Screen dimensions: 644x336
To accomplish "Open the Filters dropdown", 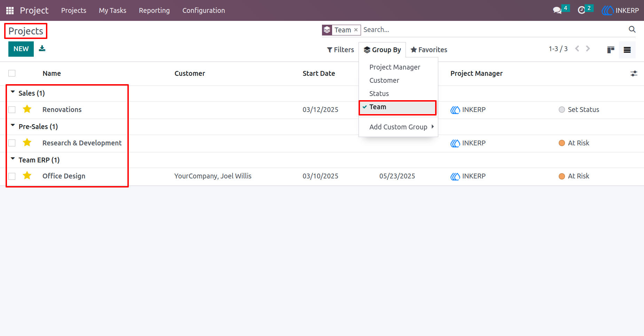I will (340, 50).
